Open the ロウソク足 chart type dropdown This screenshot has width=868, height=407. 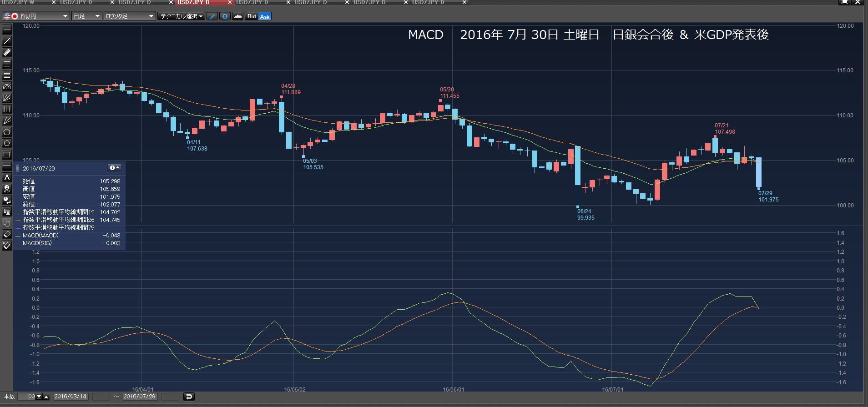tap(130, 16)
